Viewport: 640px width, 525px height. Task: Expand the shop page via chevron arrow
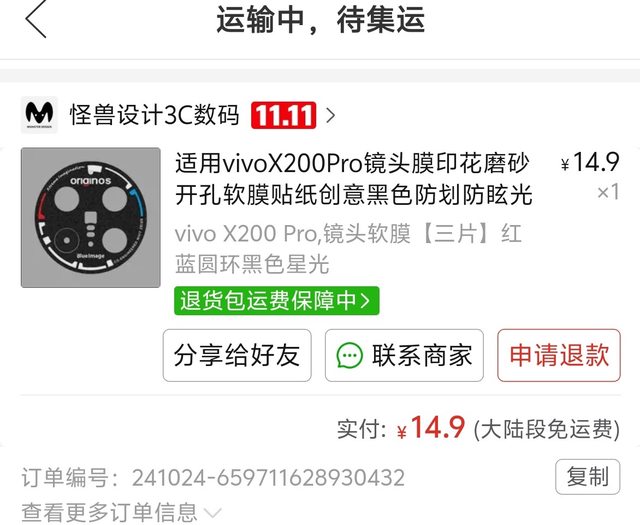[331, 116]
